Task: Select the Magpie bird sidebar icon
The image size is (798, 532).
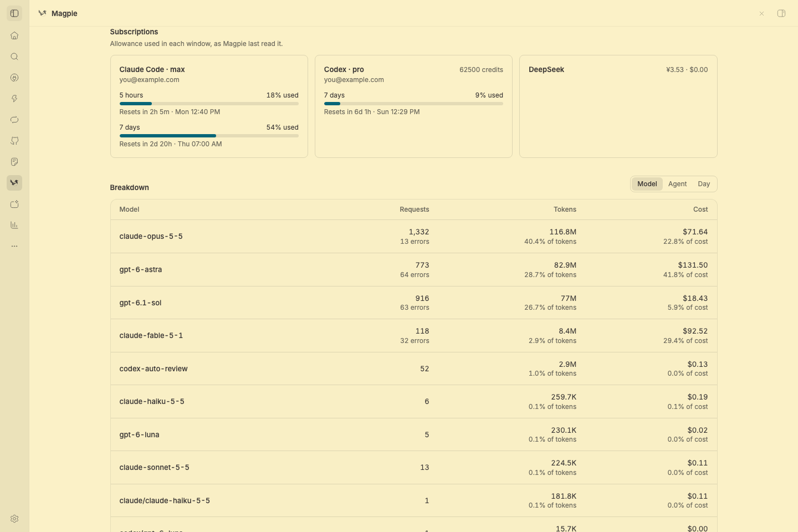Action: [14, 183]
